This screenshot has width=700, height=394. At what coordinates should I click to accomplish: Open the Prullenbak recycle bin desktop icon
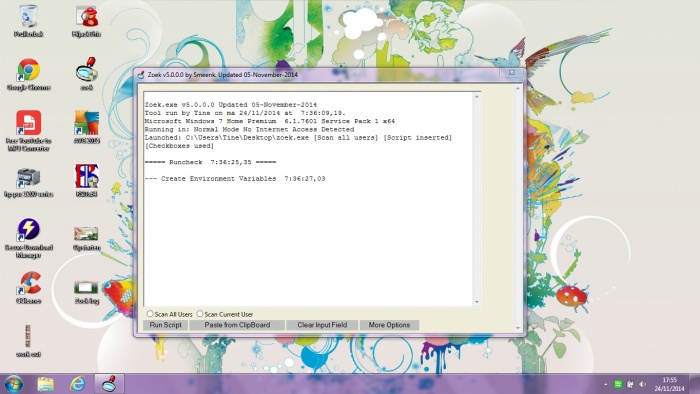29,20
